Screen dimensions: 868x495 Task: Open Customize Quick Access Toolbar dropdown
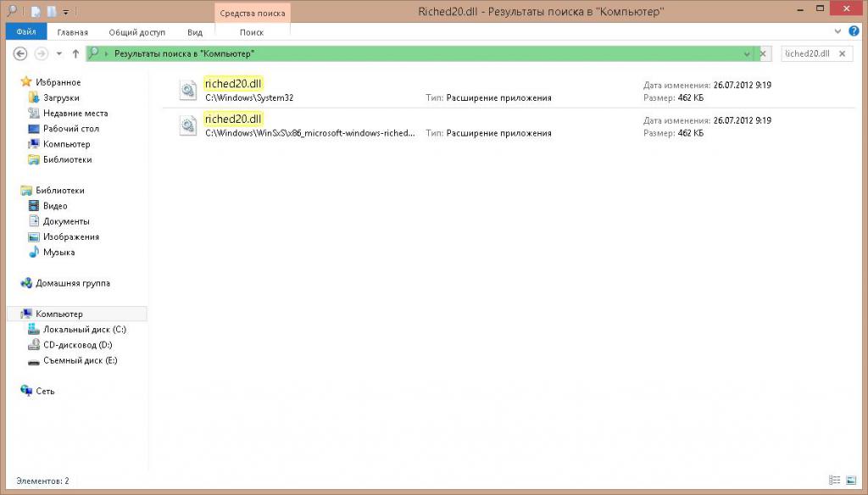[65, 11]
